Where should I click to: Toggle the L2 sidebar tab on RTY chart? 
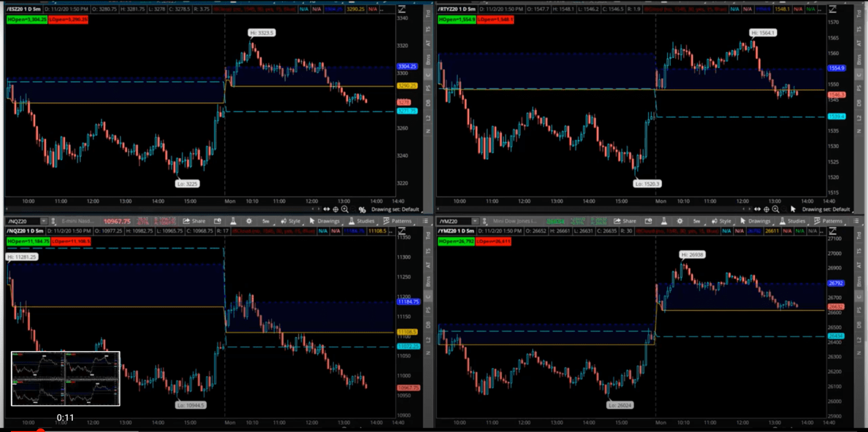tap(859, 118)
